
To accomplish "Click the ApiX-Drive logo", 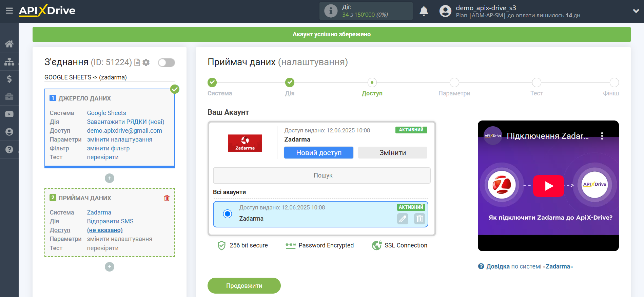I will coord(47,11).
